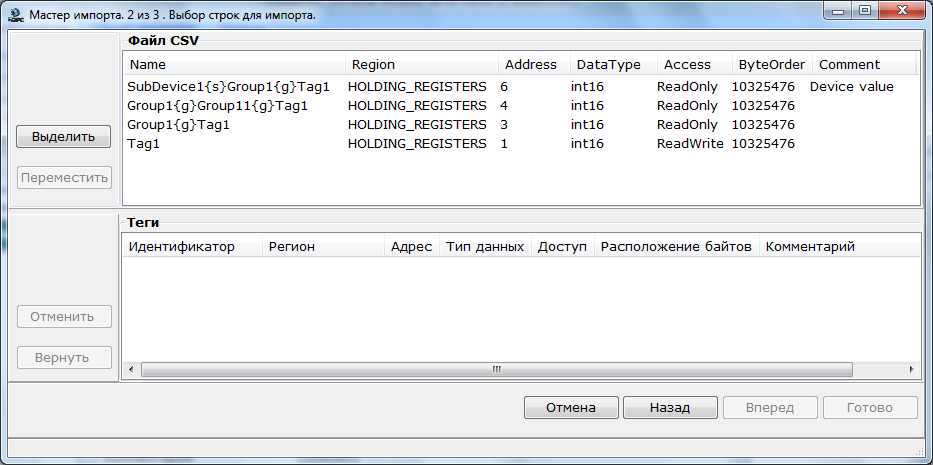
Task: Maximize the import wizard window
Action: pyautogui.click(x=865, y=10)
